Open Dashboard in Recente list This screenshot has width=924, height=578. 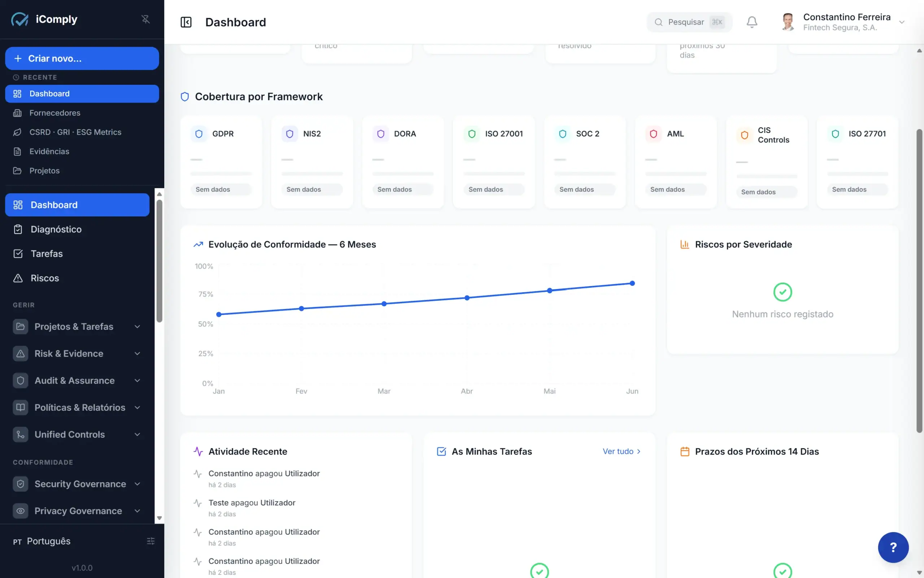(x=82, y=94)
